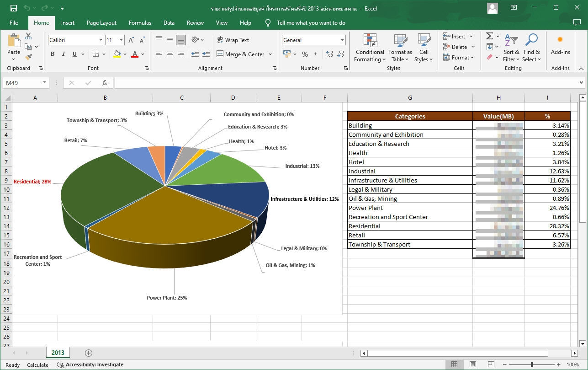Toggle Wrap Text
The width and height of the screenshot is (588, 370).
[233, 40]
